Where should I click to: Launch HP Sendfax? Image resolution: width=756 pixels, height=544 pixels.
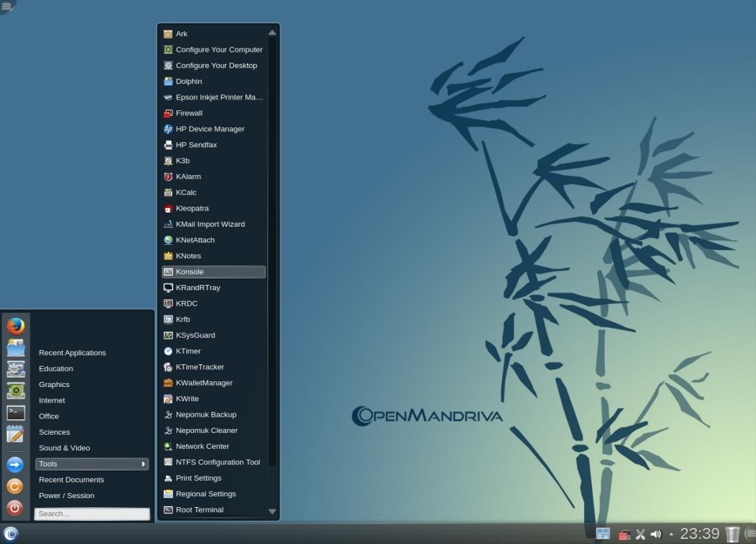(x=214, y=145)
